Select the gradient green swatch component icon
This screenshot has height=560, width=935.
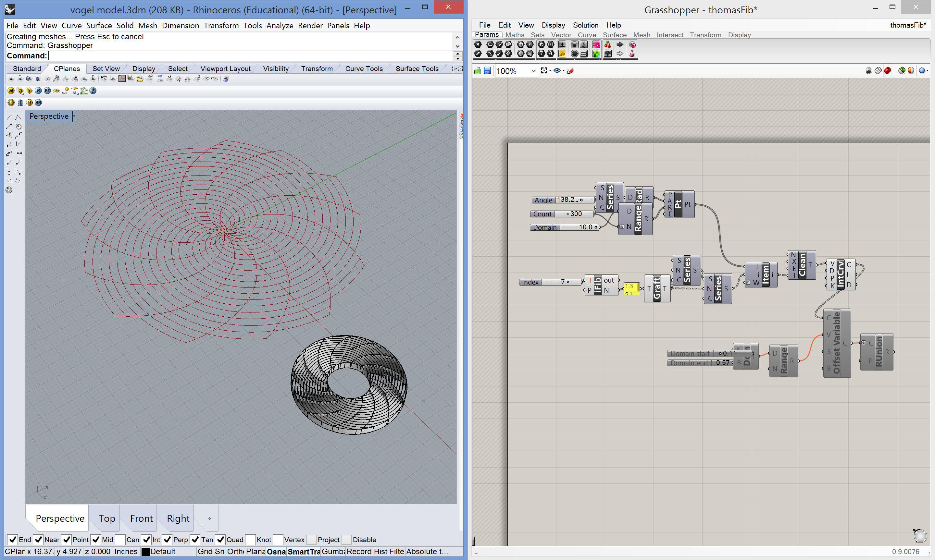tap(596, 54)
